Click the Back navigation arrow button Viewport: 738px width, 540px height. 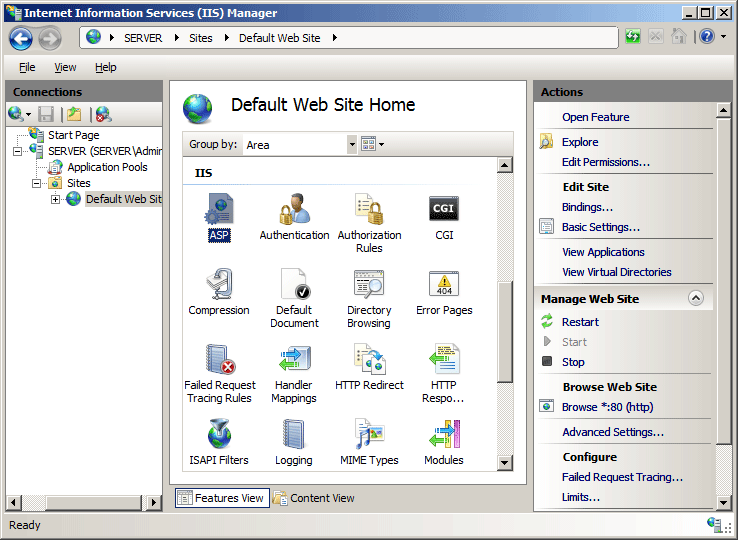(x=21, y=39)
